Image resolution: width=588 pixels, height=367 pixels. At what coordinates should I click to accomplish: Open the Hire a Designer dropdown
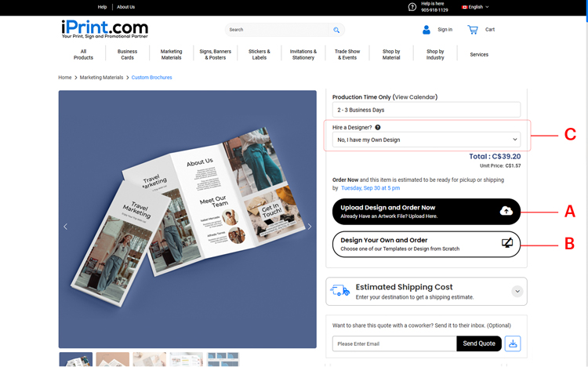(x=426, y=140)
